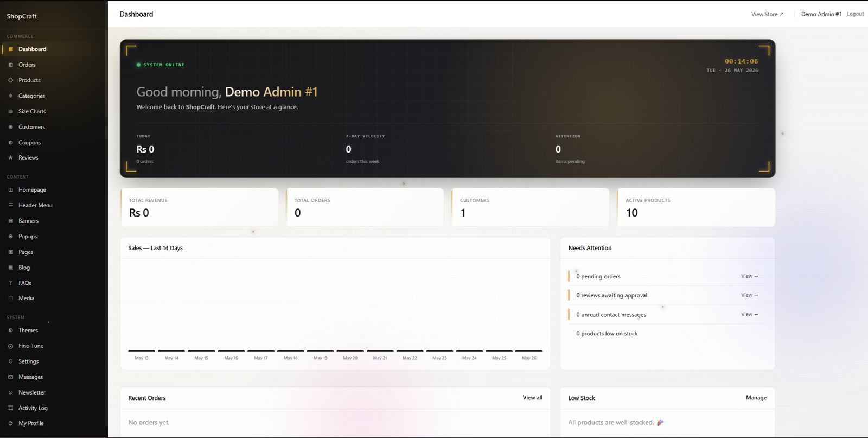Click the FAQs question mark icon
This screenshot has width=868, height=438.
tap(10, 283)
